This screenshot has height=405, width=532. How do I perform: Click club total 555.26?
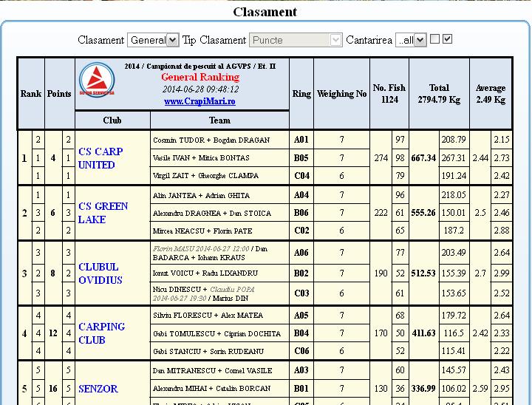point(423,213)
